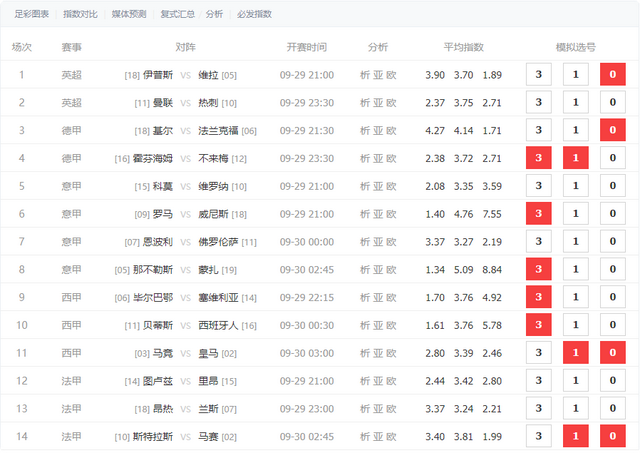Open 亚 link for 基尔 vs 法兰克福
Screen dimensions: 640x453
tap(378, 130)
